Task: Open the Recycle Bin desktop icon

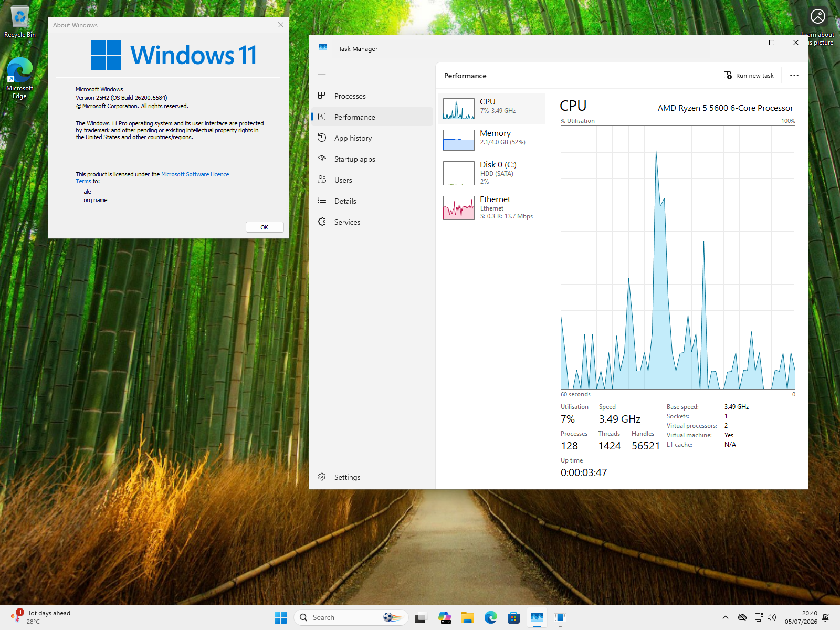Action: (19, 22)
